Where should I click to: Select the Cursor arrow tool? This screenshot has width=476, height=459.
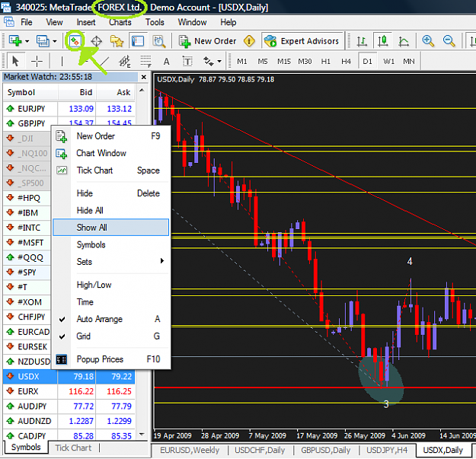point(15,62)
